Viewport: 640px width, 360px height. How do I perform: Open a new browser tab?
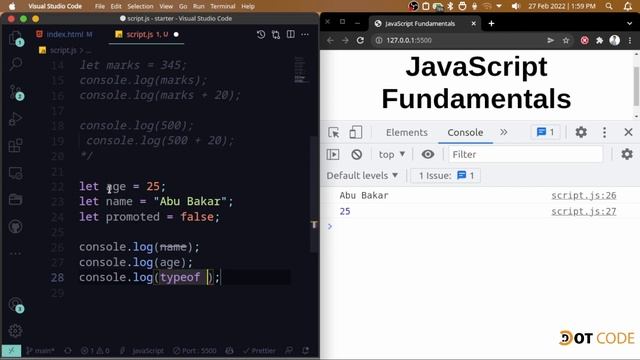tap(491, 24)
